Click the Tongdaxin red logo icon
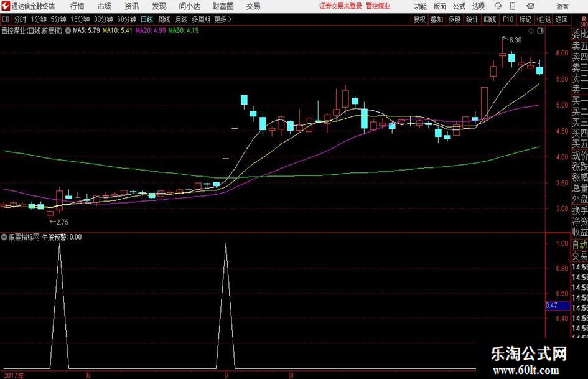 (x=6, y=6)
